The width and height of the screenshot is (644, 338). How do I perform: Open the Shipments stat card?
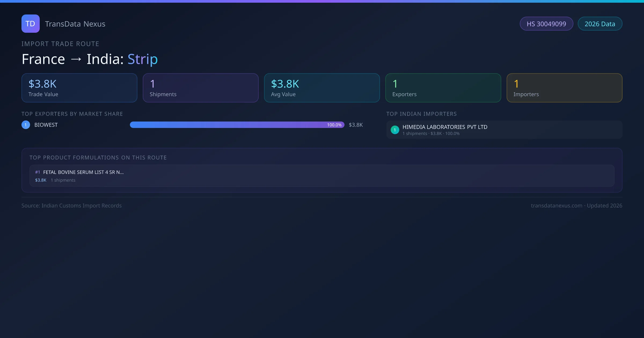[x=200, y=88]
